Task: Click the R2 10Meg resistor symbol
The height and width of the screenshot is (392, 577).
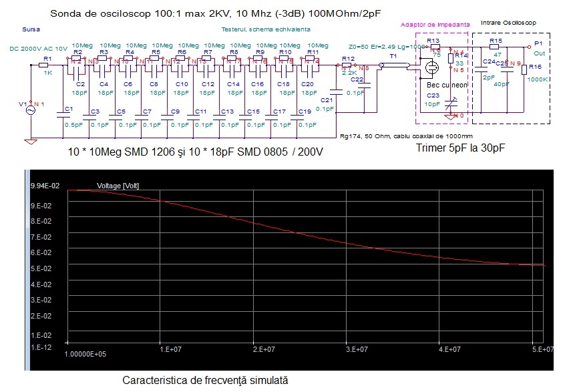Action: click(x=76, y=58)
